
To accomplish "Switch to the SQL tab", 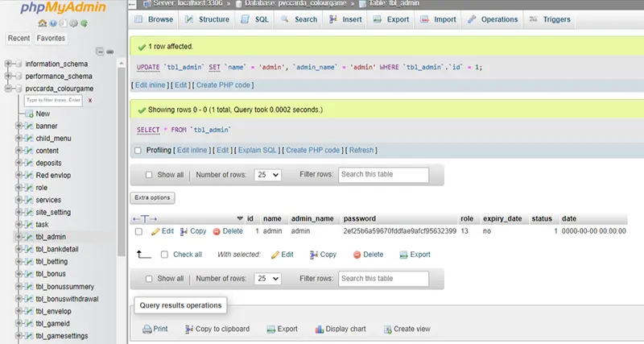I will (254, 19).
